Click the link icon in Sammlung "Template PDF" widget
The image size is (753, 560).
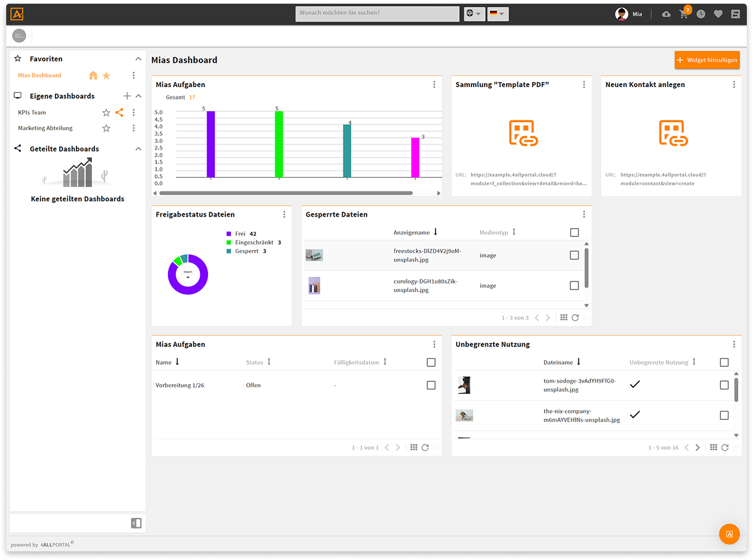coord(523,133)
